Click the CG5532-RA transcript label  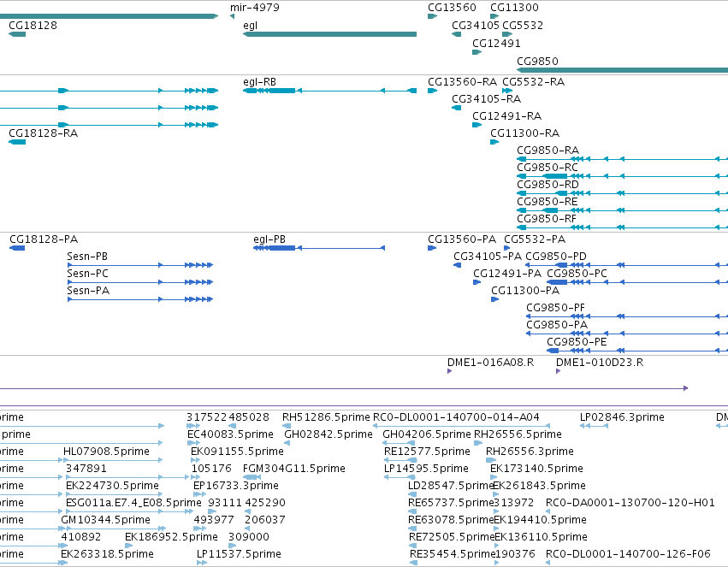click(534, 82)
